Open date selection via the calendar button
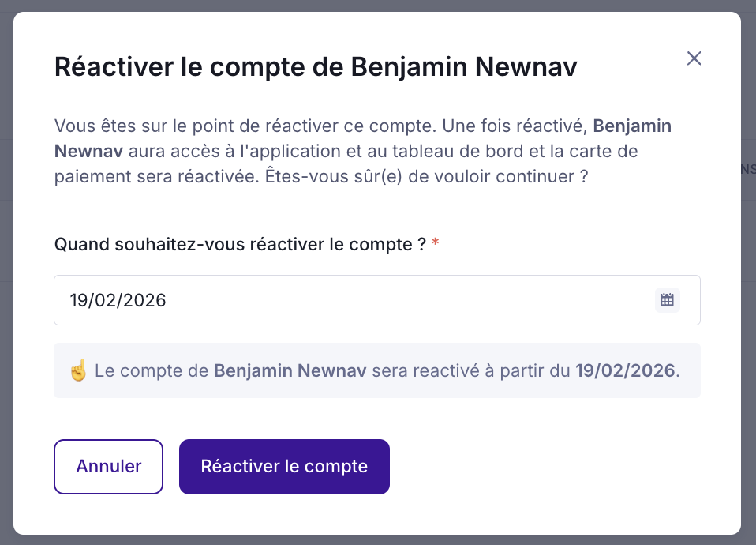The width and height of the screenshot is (756, 545). click(667, 299)
